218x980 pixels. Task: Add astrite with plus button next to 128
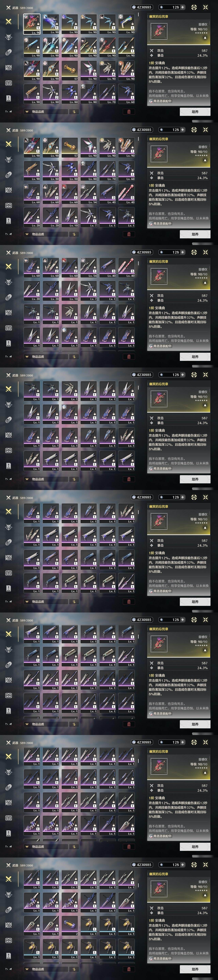tap(183, 7)
